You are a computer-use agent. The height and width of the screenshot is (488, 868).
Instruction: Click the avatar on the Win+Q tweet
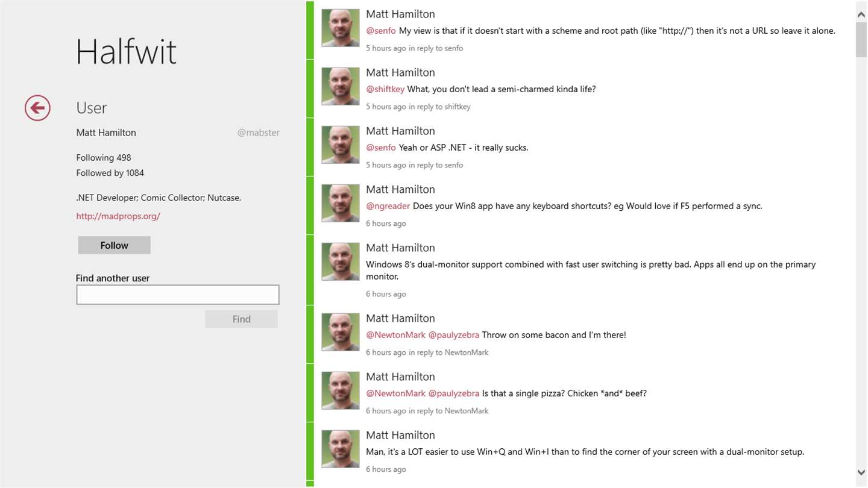click(x=341, y=449)
